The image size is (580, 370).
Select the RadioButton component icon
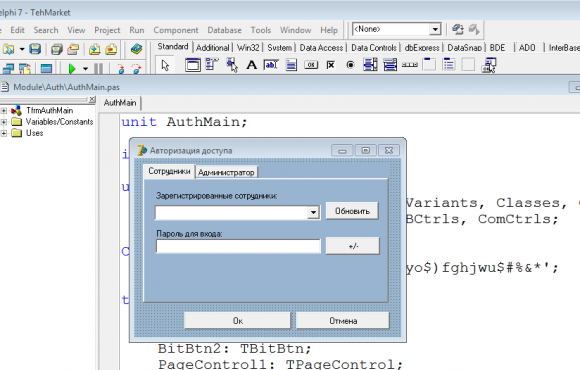tap(350, 65)
